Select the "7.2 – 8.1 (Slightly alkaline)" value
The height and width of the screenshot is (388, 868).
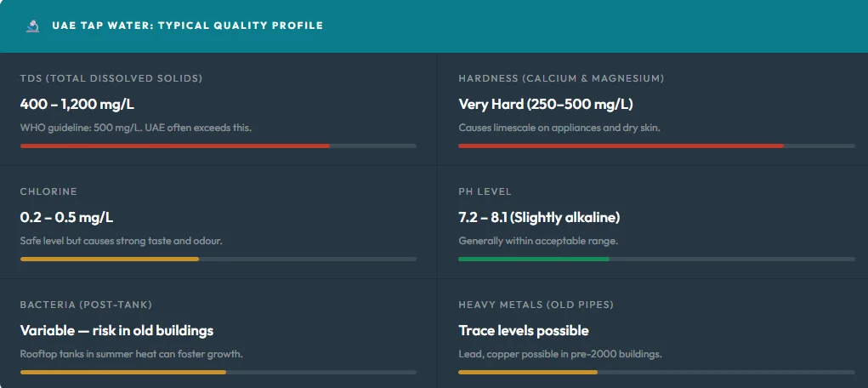[x=539, y=217]
